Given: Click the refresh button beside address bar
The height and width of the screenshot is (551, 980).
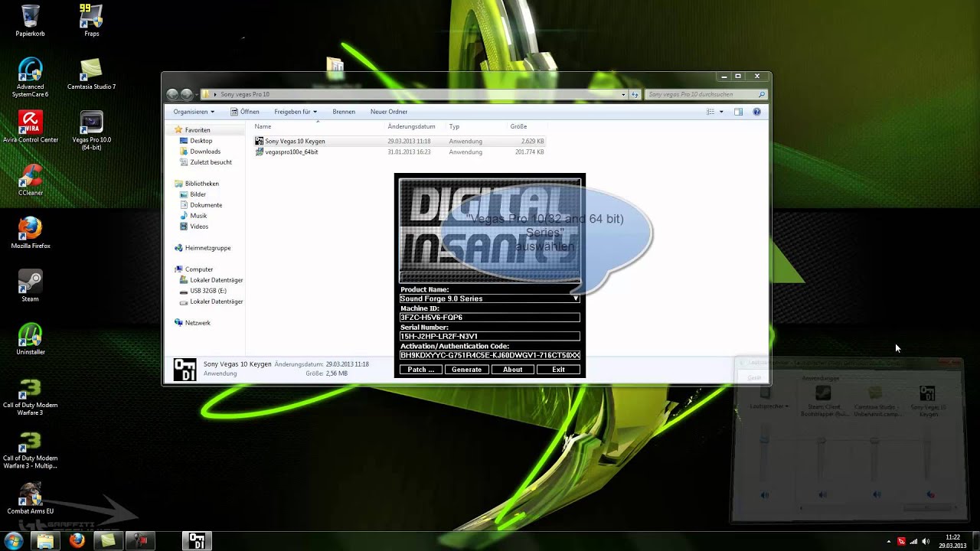Looking at the screenshot, I should tap(635, 94).
